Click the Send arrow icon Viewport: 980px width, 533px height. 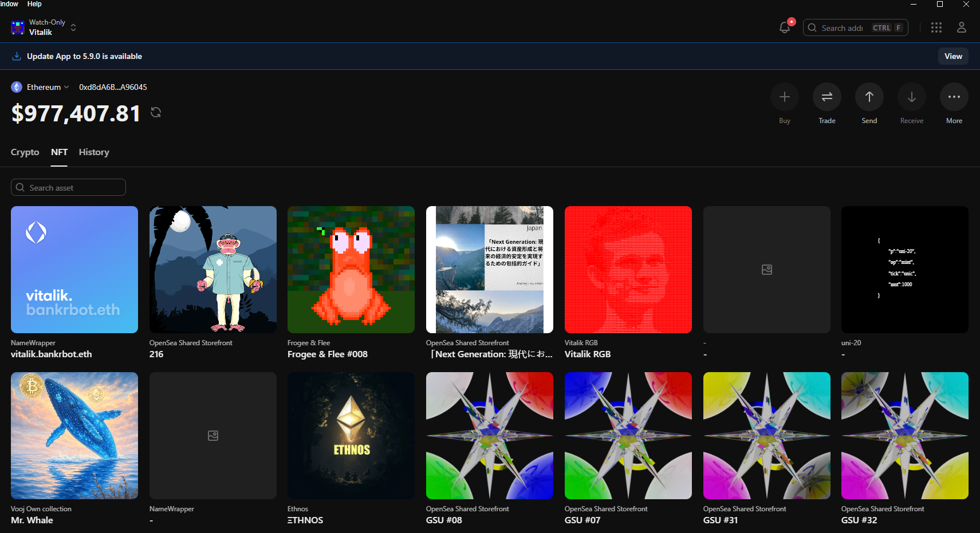869,97
